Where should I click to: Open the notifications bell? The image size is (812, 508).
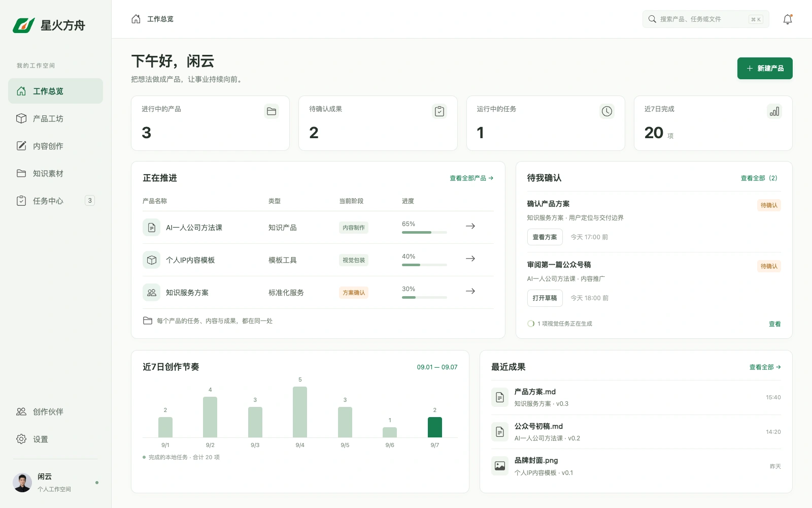[x=787, y=19]
